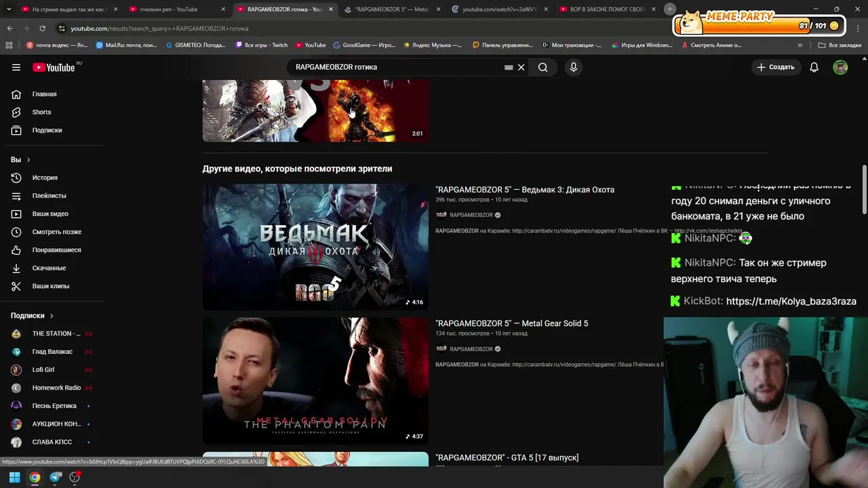Open Все закладки folder

pos(840,45)
